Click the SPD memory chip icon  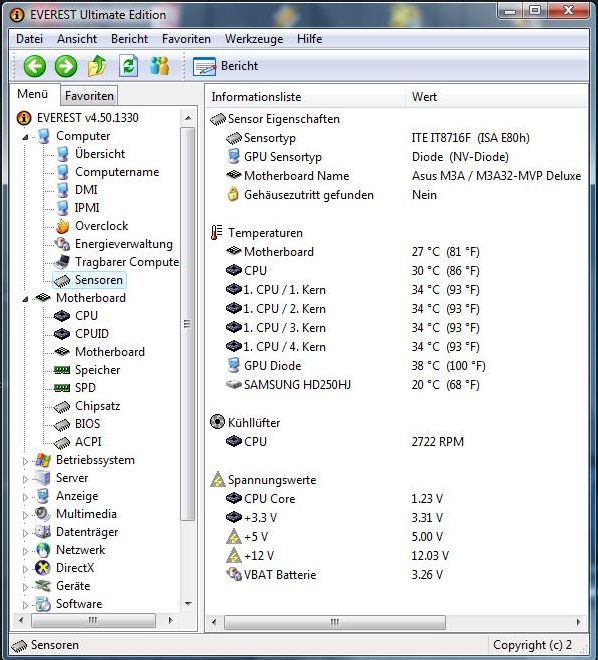click(62, 388)
